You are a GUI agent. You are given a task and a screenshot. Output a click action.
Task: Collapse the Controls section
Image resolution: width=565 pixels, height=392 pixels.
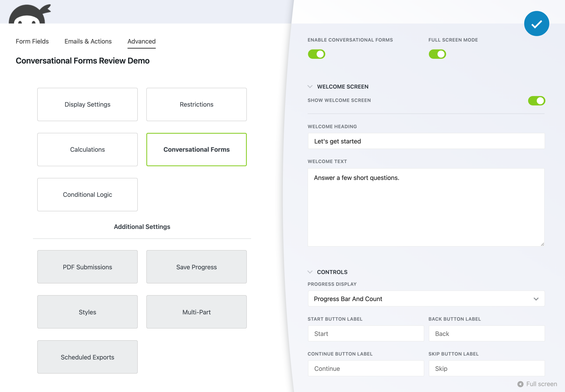310,272
